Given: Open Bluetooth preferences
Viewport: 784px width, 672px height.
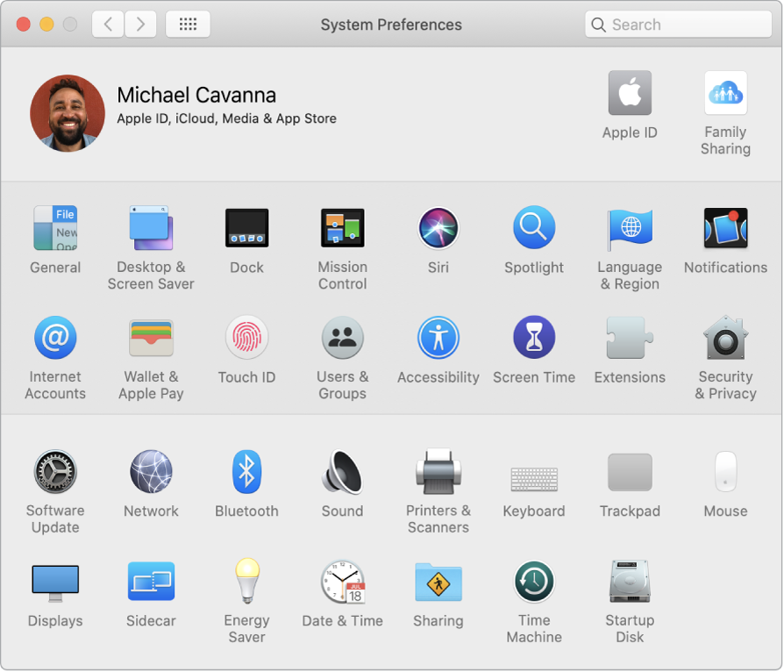Looking at the screenshot, I should point(246,471).
